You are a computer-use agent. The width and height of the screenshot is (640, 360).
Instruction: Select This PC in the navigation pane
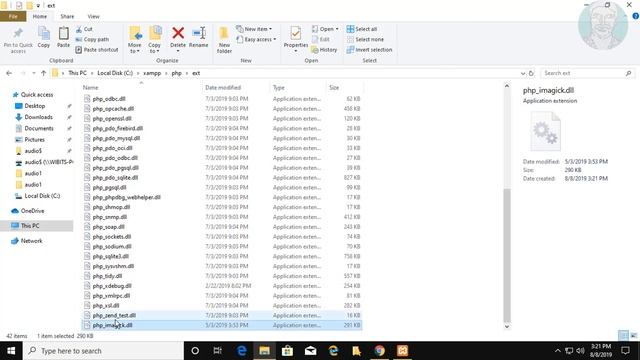coord(30,225)
